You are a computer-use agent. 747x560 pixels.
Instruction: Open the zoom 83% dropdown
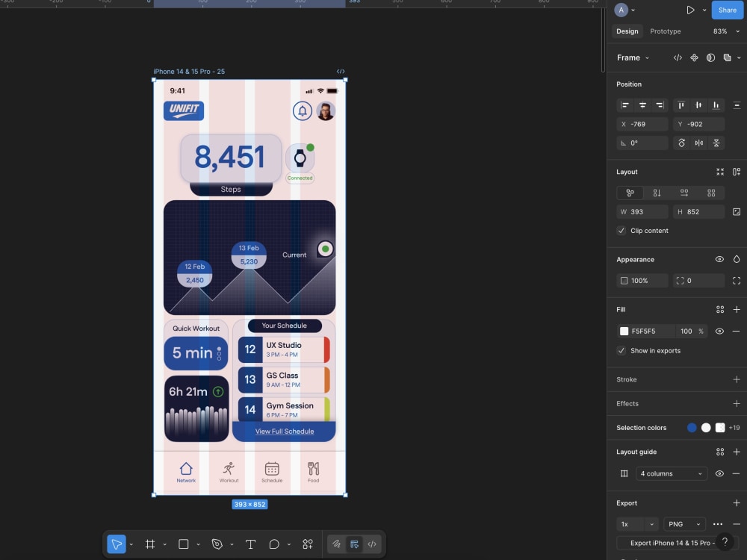[726, 31]
